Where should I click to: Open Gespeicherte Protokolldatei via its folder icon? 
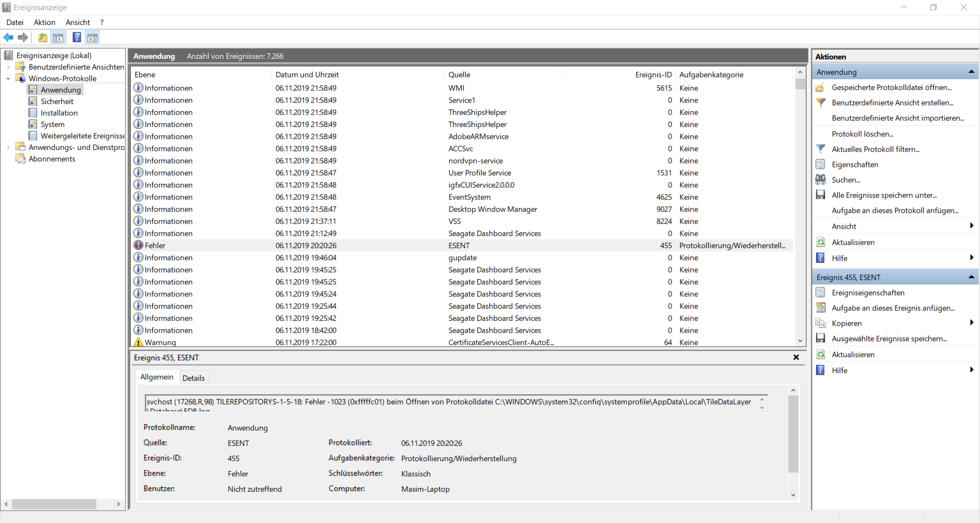click(821, 87)
